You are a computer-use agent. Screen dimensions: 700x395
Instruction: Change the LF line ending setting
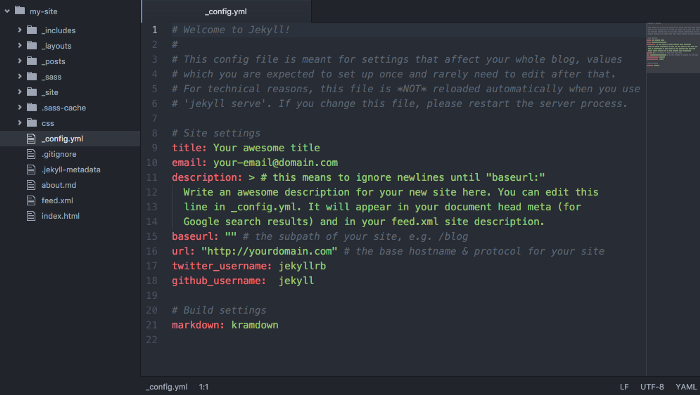(x=624, y=387)
